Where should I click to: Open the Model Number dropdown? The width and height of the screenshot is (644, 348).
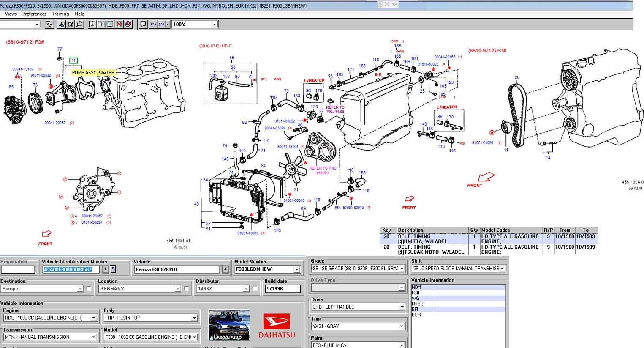click(296, 269)
